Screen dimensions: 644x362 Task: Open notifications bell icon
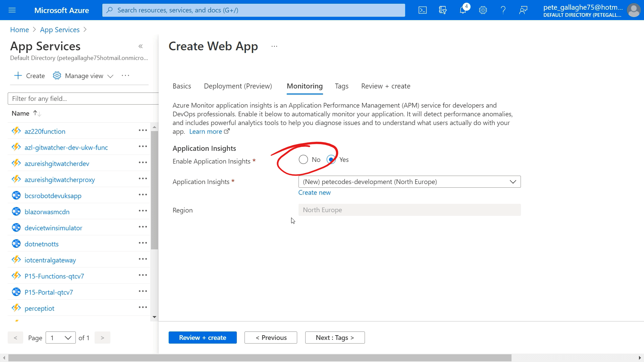pos(463,10)
